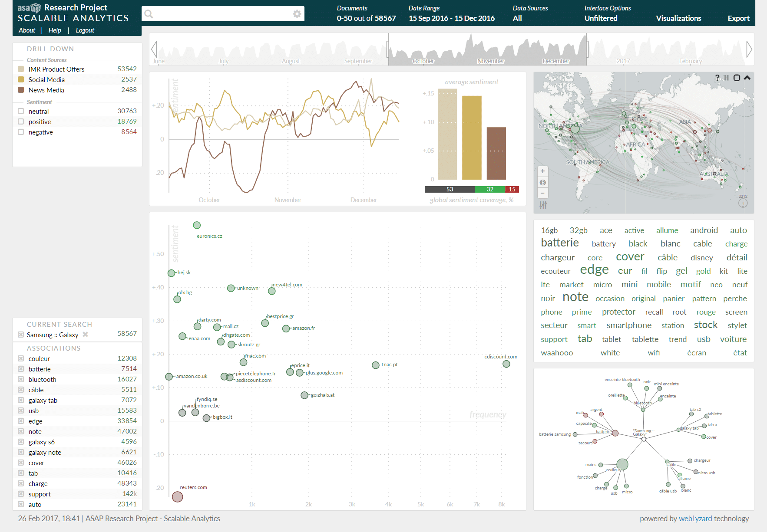
Task: Select the large couleur graph node
Action: pos(622,464)
